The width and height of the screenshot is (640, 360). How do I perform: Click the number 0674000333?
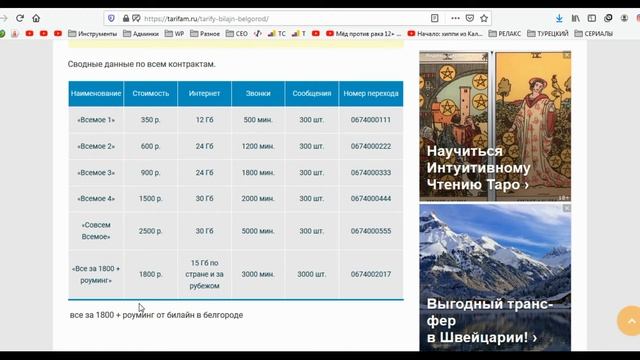[x=371, y=173]
